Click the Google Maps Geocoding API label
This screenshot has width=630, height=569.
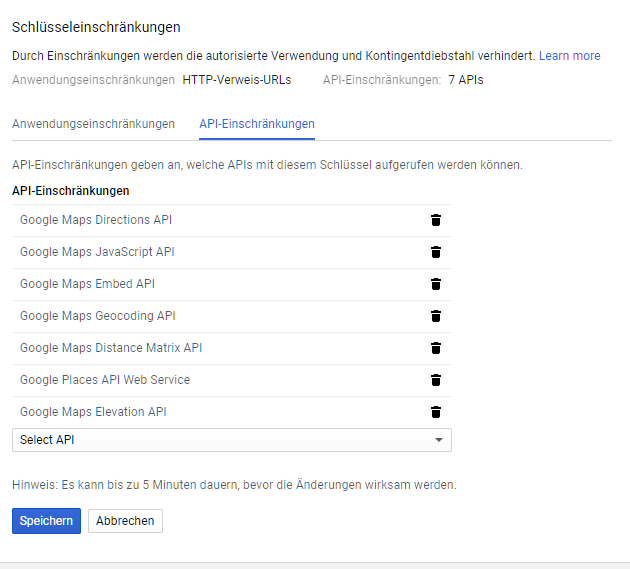pyautogui.click(x=98, y=316)
